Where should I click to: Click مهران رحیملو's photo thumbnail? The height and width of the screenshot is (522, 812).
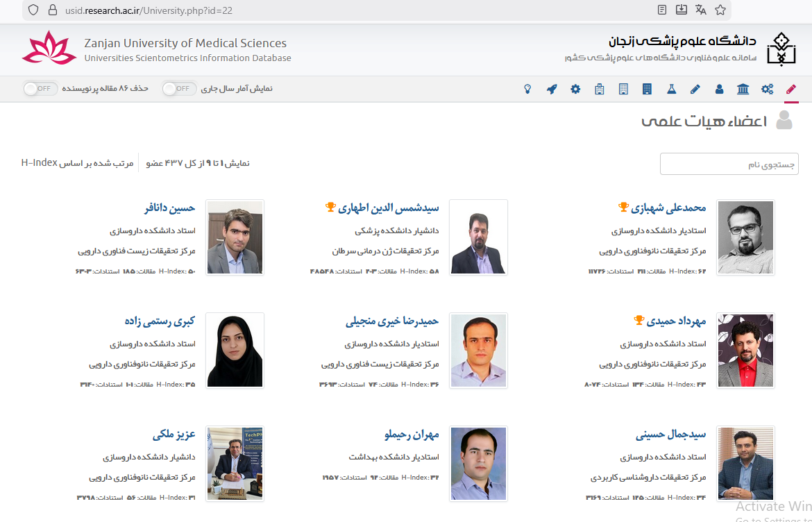[478, 464]
